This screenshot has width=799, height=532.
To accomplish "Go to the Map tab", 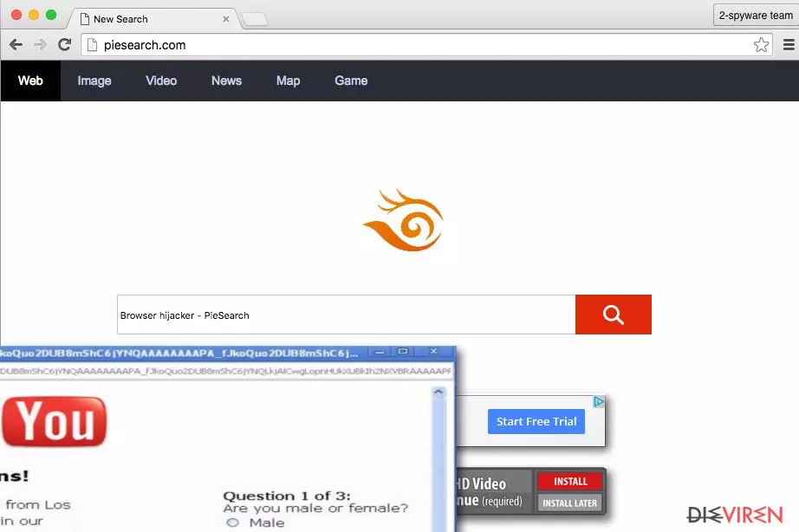I will coord(288,81).
